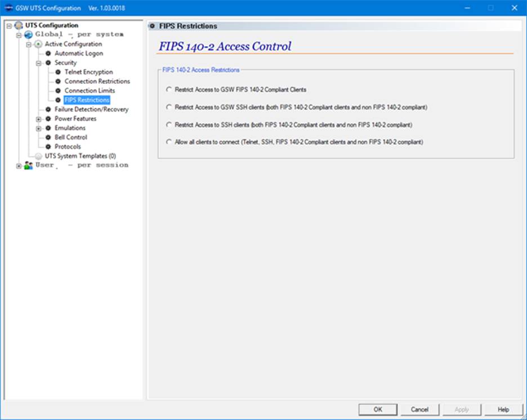Click the gear icon beside Connection Restrictions
This screenshot has height=420, width=527.
(x=58, y=81)
